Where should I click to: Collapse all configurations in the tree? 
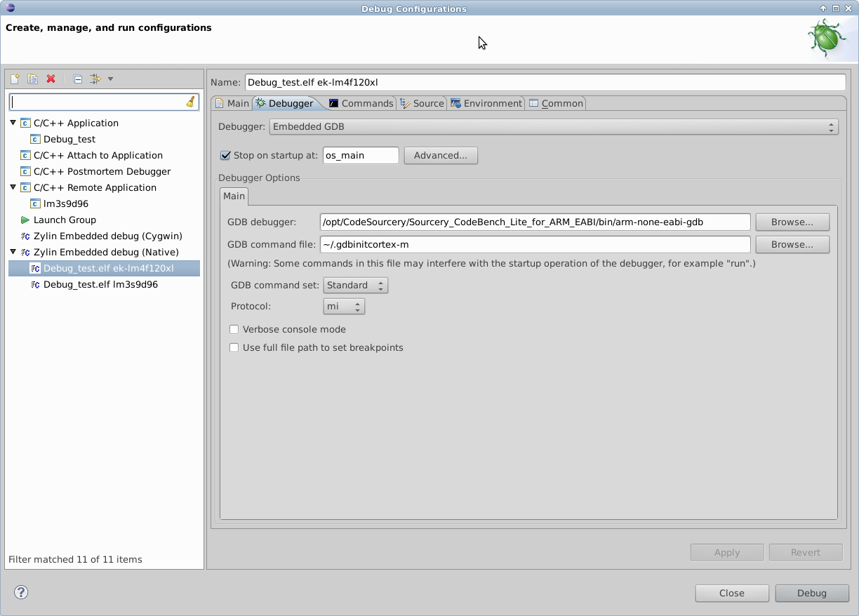click(78, 79)
